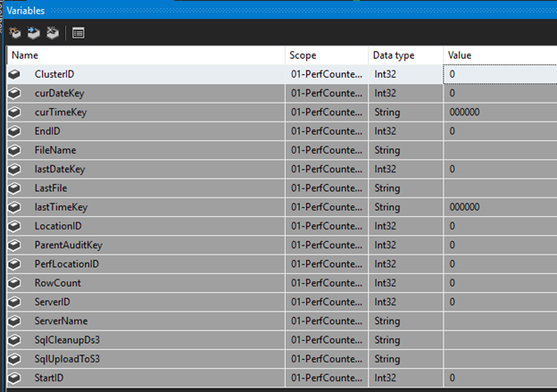Click the empty ServerName value cell
The height and width of the screenshot is (392, 557).
pos(500,321)
